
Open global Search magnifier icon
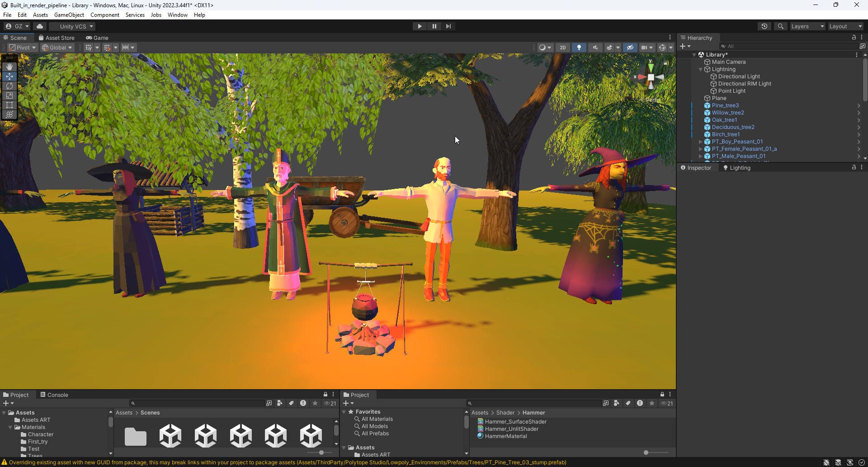point(780,26)
